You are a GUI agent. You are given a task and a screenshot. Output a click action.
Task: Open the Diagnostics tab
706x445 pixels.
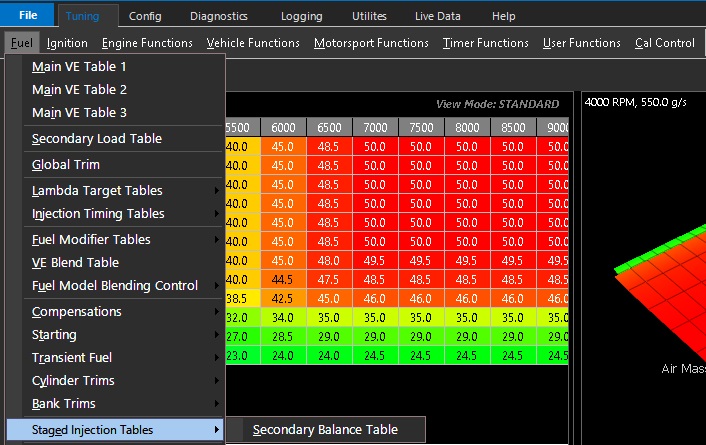pyautogui.click(x=219, y=16)
